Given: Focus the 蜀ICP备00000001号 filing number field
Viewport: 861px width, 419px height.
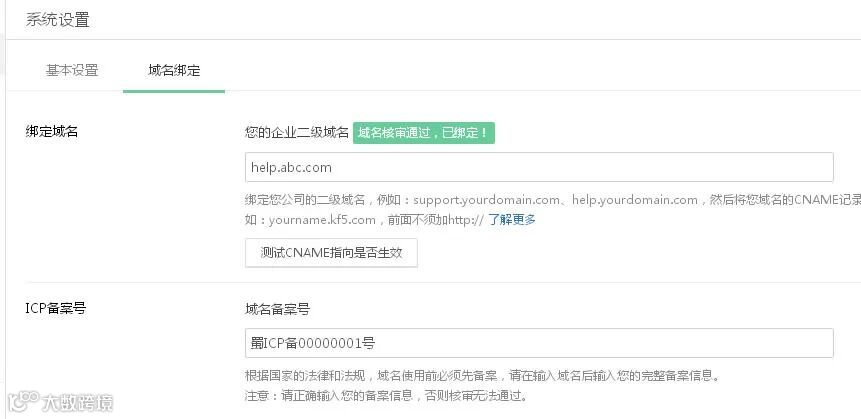Looking at the screenshot, I should coord(539,343).
